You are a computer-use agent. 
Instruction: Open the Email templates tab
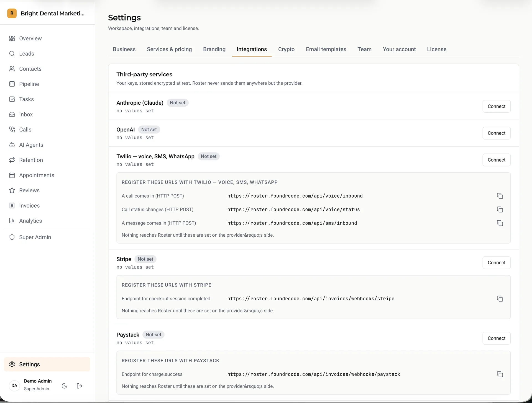click(x=326, y=49)
